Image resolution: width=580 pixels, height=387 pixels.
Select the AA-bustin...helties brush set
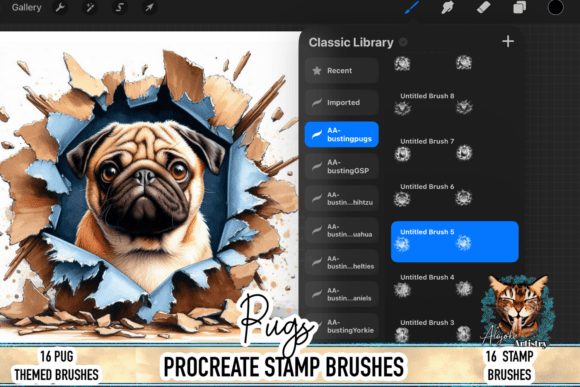341,262
